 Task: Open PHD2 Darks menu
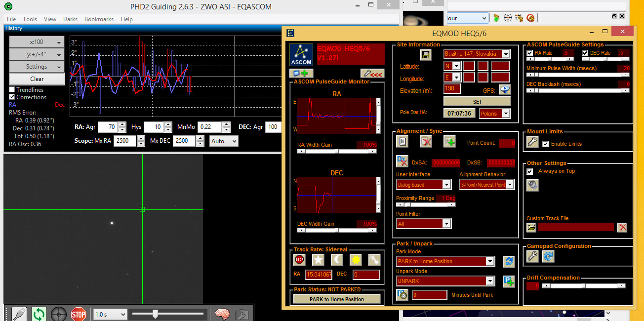pyautogui.click(x=70, y=19)
